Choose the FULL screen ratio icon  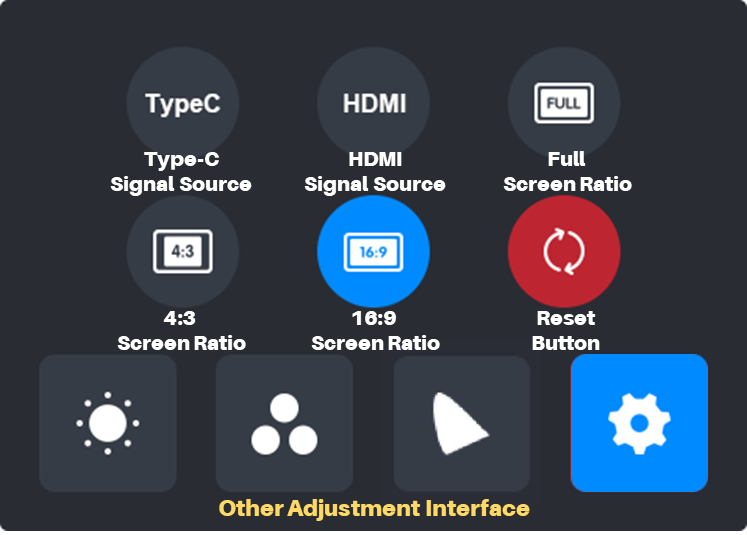pyautogui.click(x=564, y=103)
